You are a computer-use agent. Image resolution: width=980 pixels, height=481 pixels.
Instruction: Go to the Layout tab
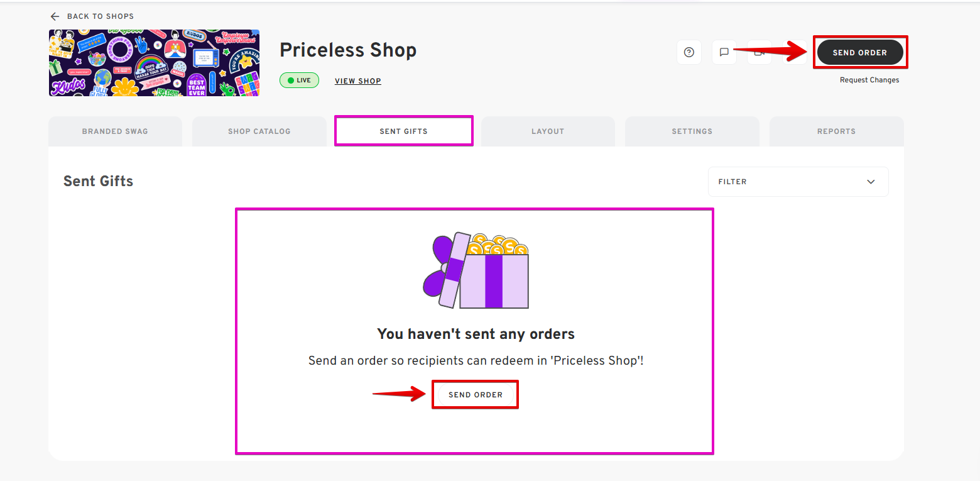(x=548, y=131)
